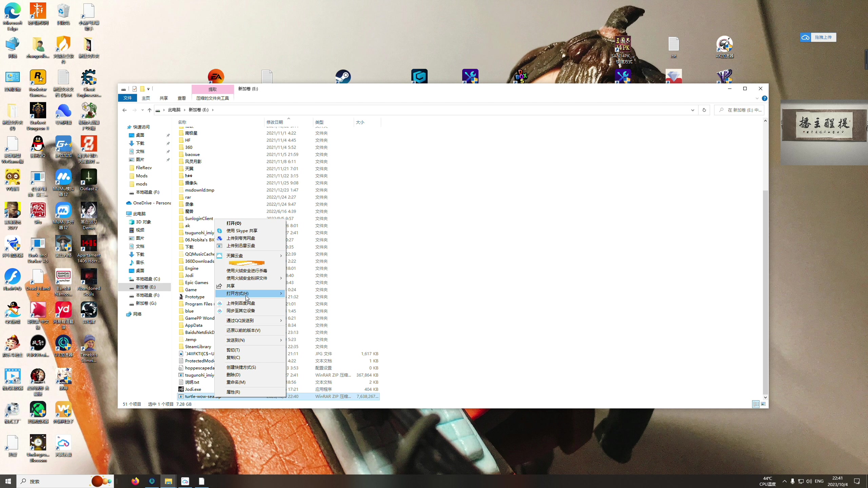Viewport: 868px width, 488px height.
Task: Open the Explorer help question mark icon
Action: [x=764, y=98]
